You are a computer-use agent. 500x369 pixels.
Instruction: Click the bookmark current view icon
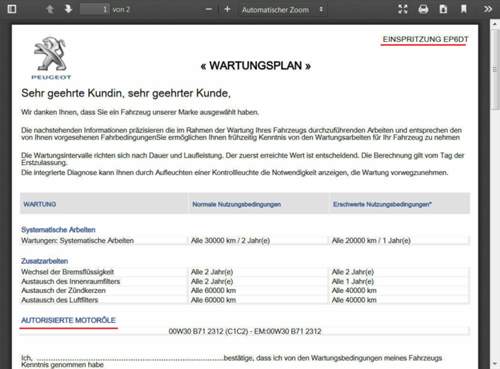pyautogui.click(x=464, y=9)
